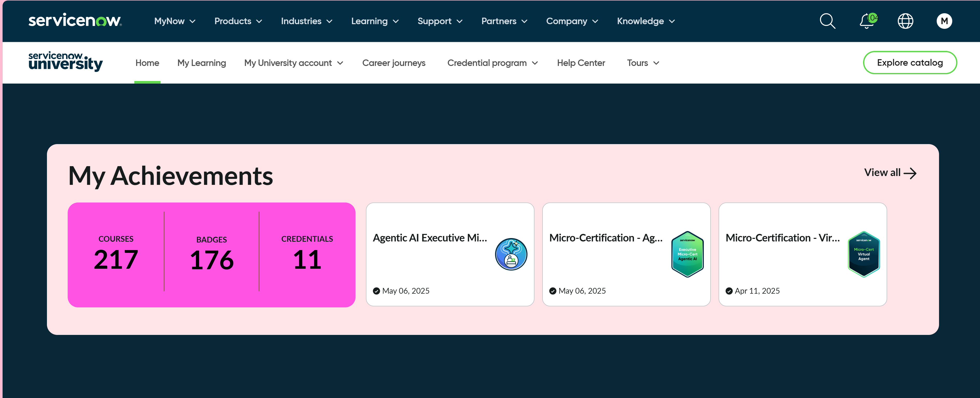Click the View all achievements link
Viewport: 980px width, 398px height.
coord(890,173)
